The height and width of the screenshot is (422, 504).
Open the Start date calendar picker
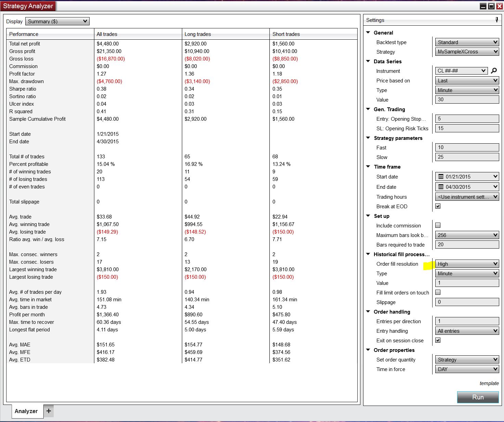point(467,177)
